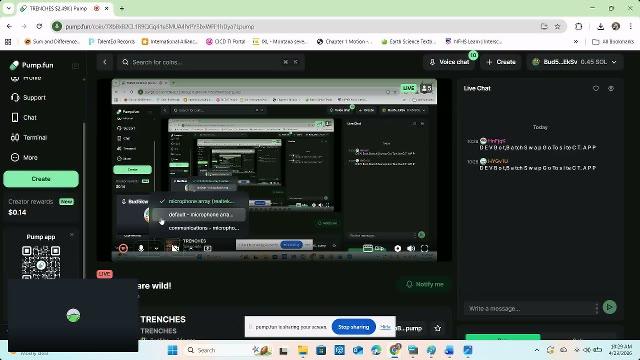The image size is (640, 360).
Task: Mute the microphone in the stream controls
Action: click(x=141, y=248)
